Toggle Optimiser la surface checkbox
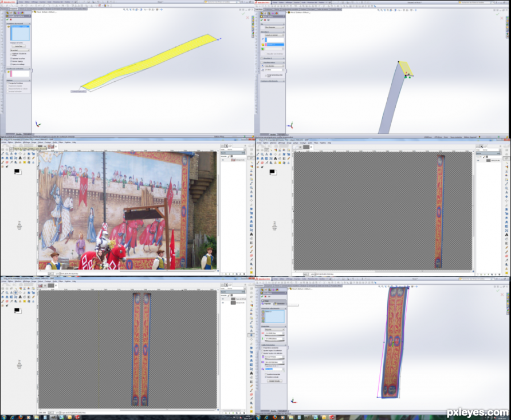This screenshot has height=420, width=511. [11, 58]
